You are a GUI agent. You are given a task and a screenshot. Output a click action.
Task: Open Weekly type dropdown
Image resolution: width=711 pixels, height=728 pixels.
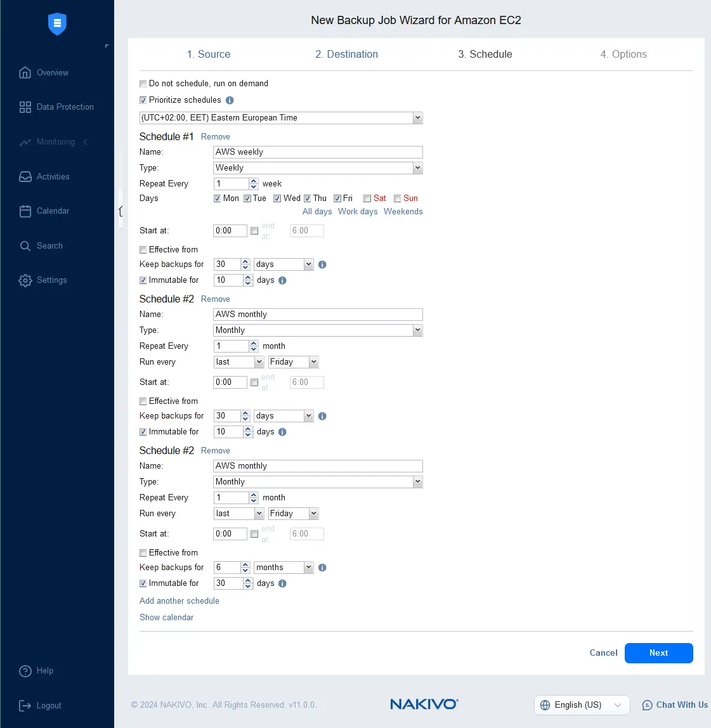(x=318, y=168)
